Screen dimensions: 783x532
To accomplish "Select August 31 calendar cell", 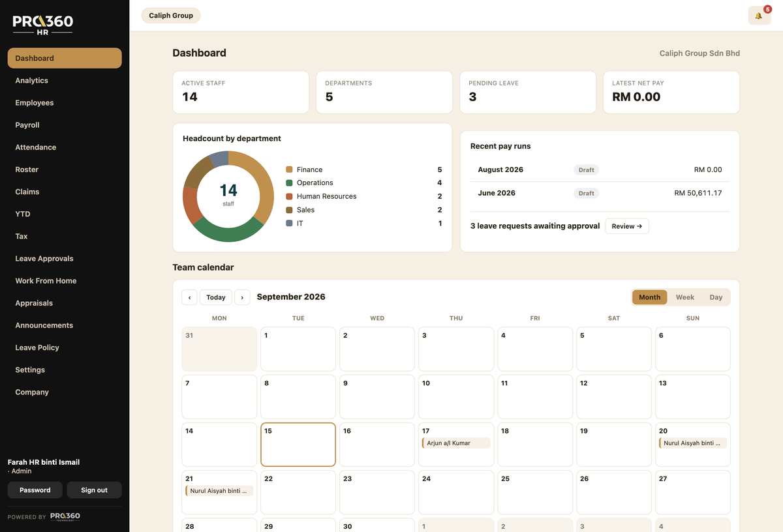I will point(219,349).
